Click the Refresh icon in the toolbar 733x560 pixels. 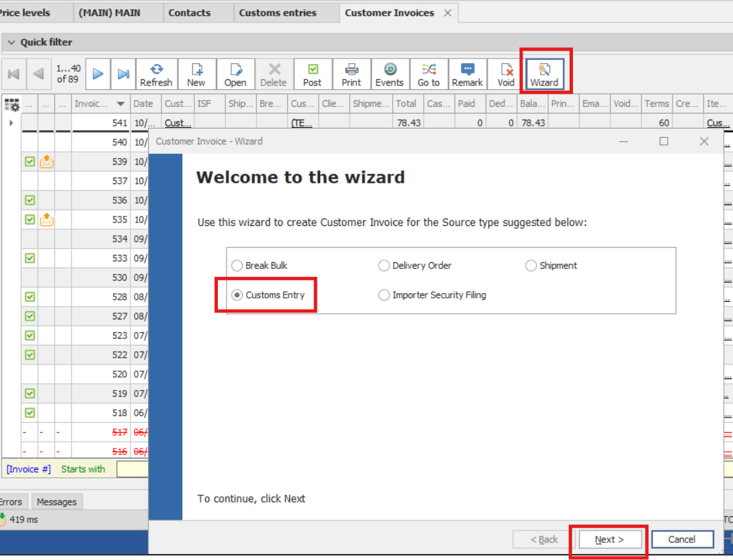coord(156,74)
